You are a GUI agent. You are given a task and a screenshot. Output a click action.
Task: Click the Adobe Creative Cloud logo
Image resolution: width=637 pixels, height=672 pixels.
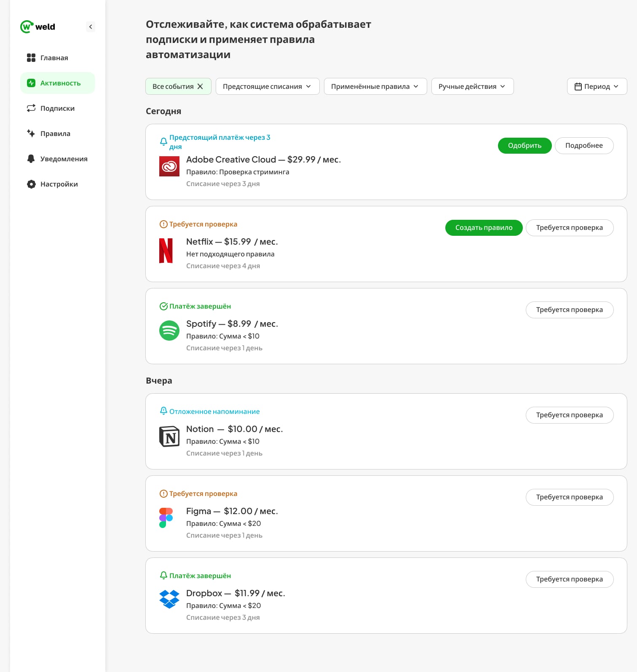(169, 166)
